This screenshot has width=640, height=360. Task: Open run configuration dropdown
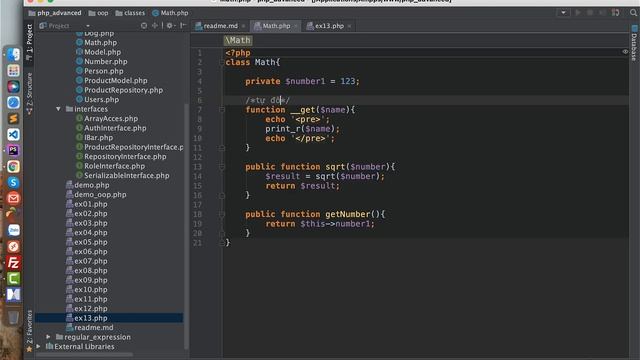[563, 13]
